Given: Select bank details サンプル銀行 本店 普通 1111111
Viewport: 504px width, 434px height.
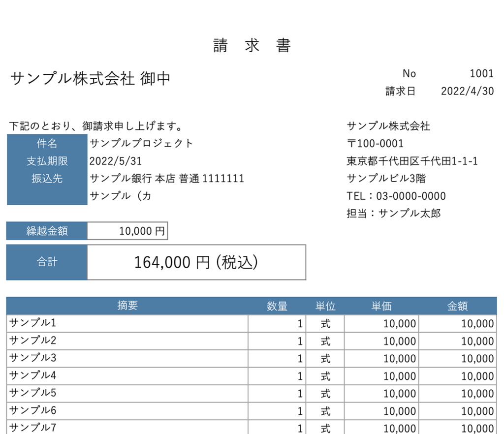Looking at the screenshot, I should click(x=167, y=178).
